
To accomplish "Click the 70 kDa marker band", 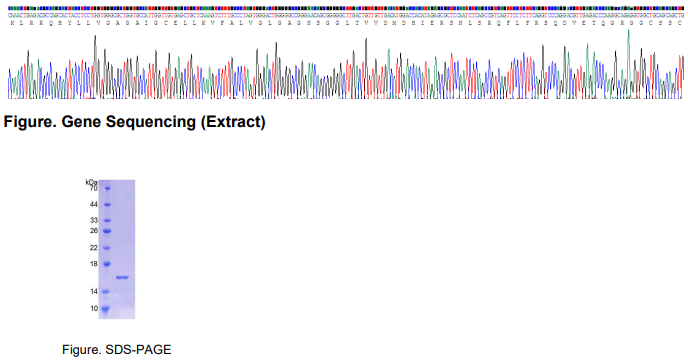I will pos(107,188).
